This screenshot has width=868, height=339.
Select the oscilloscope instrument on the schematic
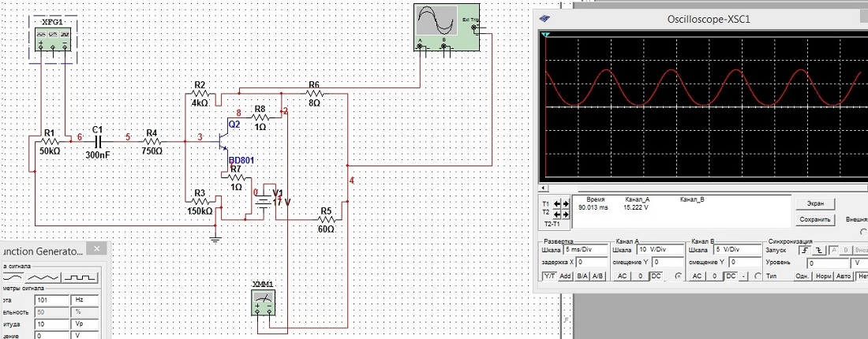(447, 28)
